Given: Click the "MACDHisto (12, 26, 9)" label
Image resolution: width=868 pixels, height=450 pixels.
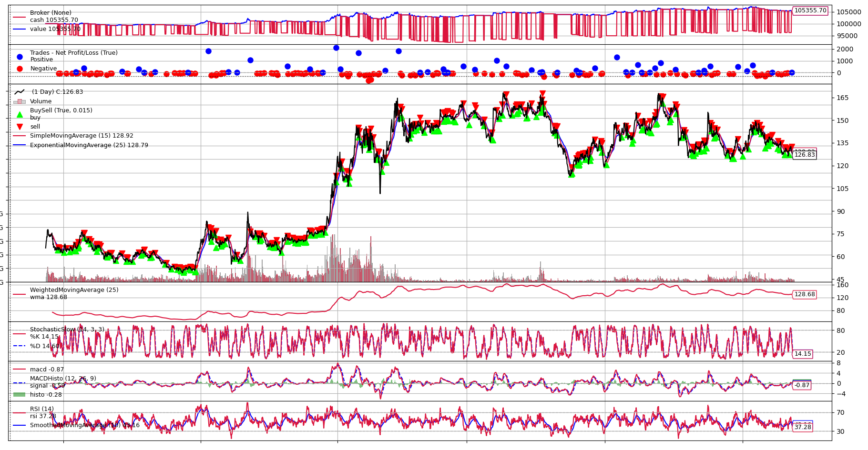Looking at the screenshot, I should point(63,379).
